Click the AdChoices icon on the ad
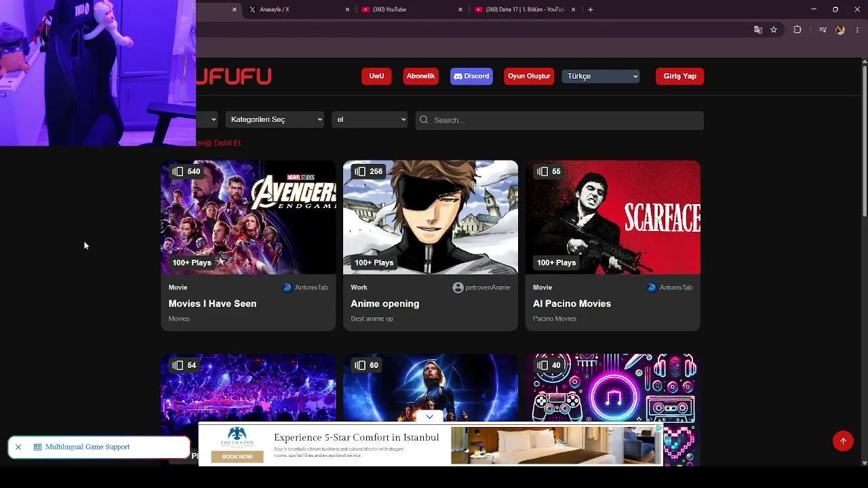 [x=658, y=428]
